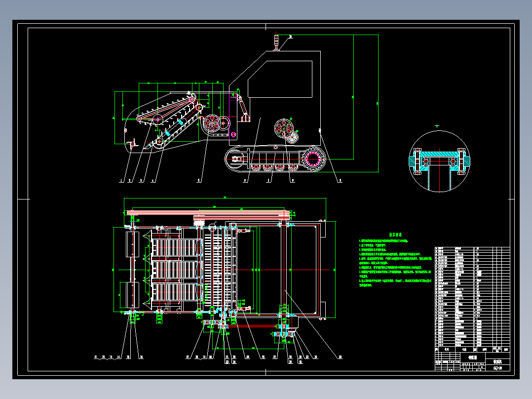This screenshot has height=399, width=532.
Task: Select part callout number 1 in side view
Action: click(121, 181)
